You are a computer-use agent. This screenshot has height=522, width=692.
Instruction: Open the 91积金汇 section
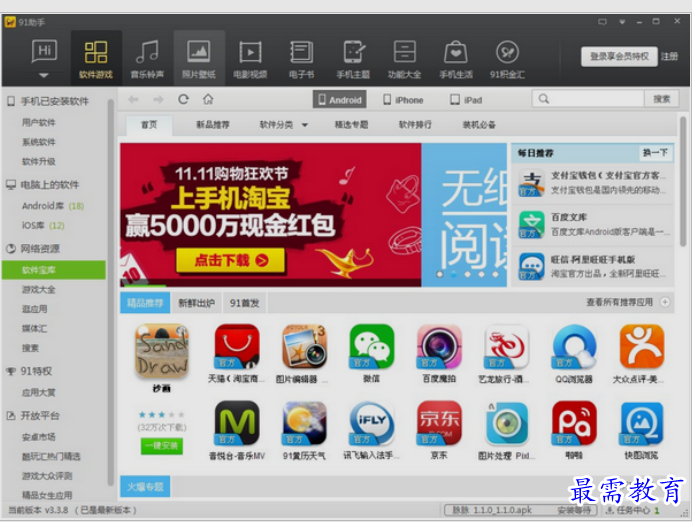click(x=508, y=58)
